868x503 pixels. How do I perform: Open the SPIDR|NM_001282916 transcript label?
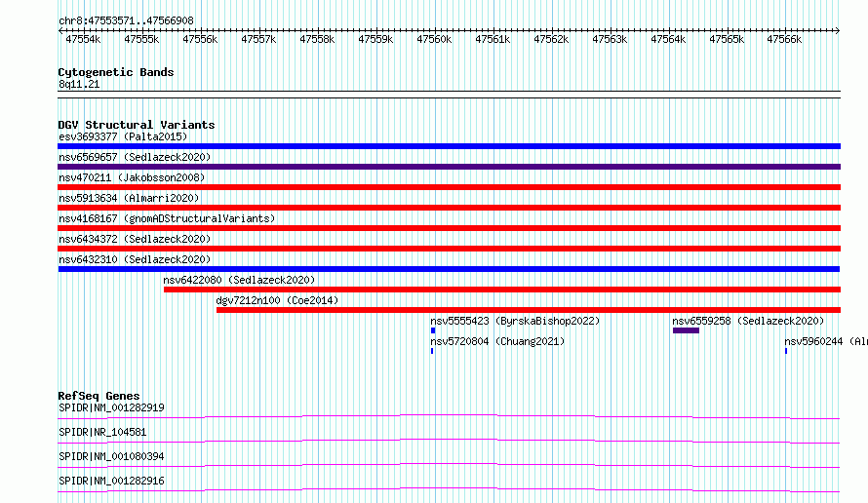click(111, 481)
